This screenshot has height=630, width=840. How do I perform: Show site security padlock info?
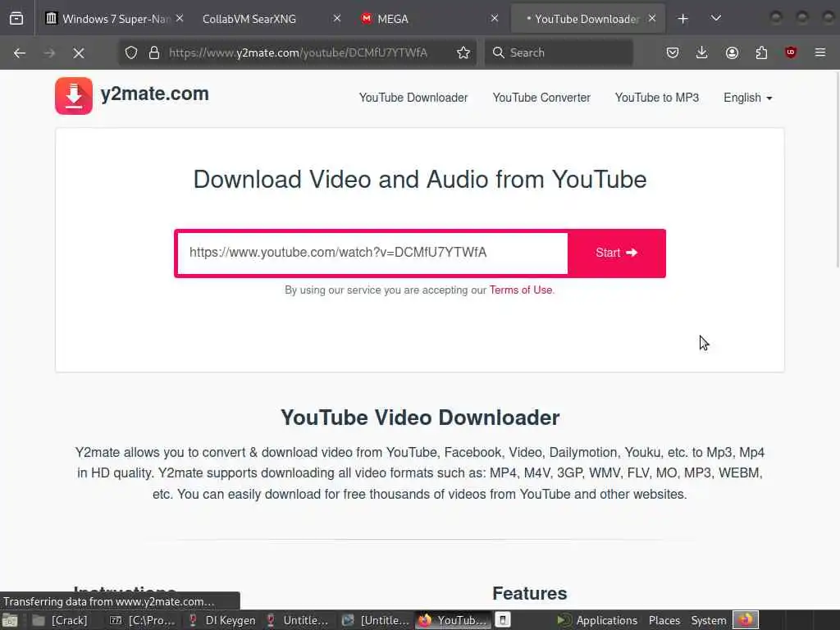[x=154, y=52]
